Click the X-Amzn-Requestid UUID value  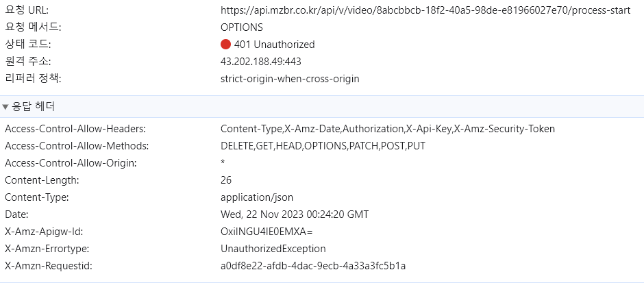(x=313, y=266)
